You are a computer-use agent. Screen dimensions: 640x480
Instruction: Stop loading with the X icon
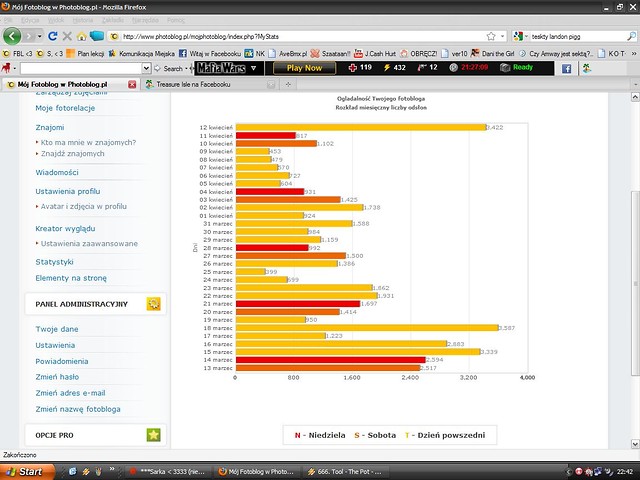coord(67,36)
